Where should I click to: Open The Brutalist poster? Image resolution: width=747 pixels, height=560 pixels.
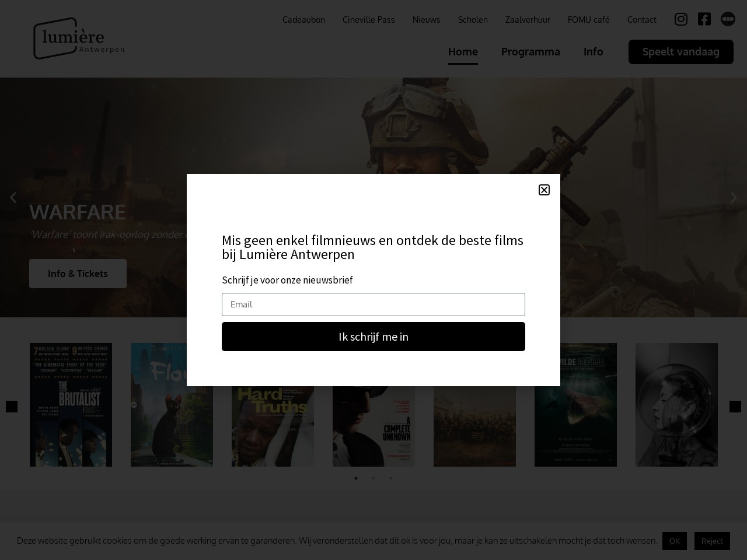click(71, 405)
